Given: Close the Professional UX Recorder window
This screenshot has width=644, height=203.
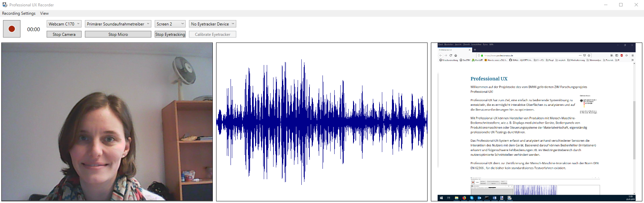Looking at the screenshot, I should [636, 5].
